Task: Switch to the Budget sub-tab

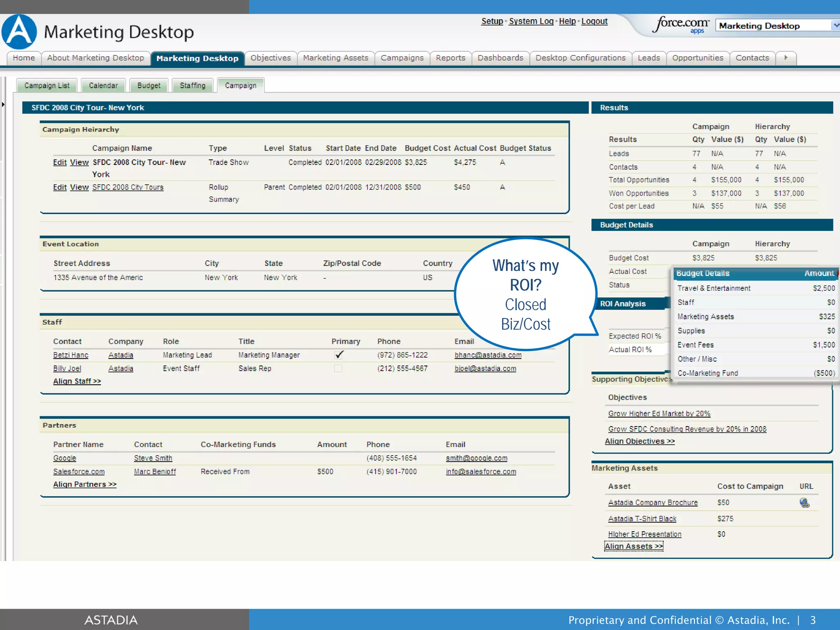Action: click(149, 85)
